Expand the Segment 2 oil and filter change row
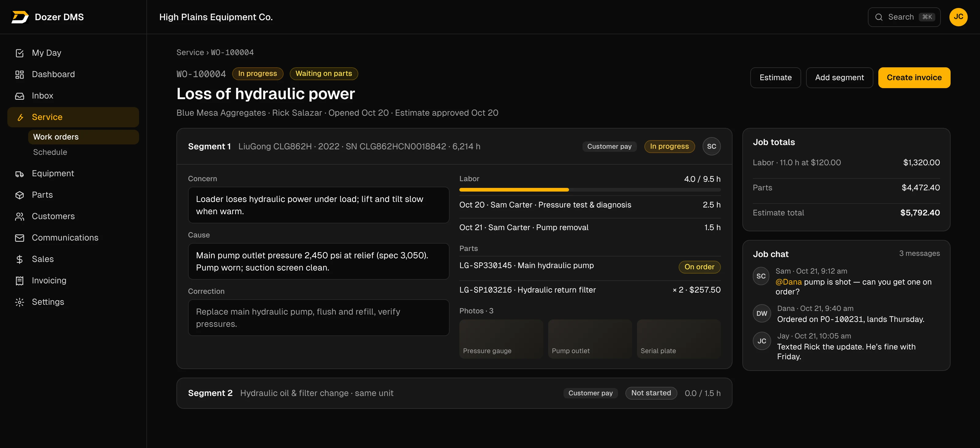 [454, 393]
